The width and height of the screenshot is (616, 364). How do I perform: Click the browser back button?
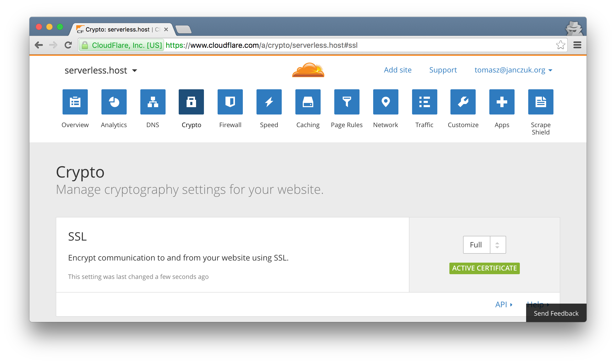point(39,45)
